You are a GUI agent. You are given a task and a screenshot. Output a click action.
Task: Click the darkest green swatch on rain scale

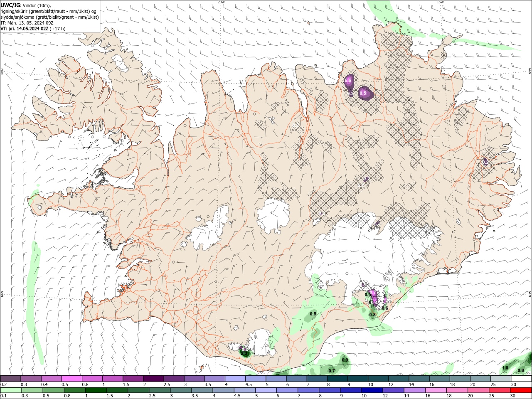click(x=96, y=390)
